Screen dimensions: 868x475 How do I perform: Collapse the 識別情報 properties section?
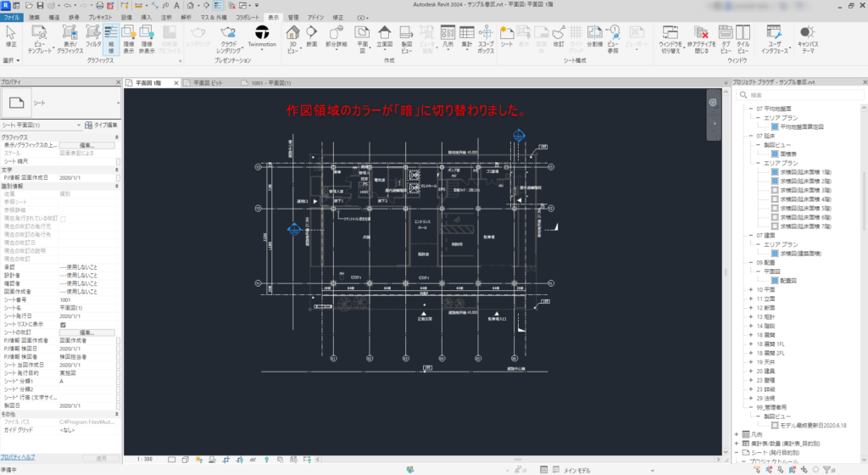point(117,186)
